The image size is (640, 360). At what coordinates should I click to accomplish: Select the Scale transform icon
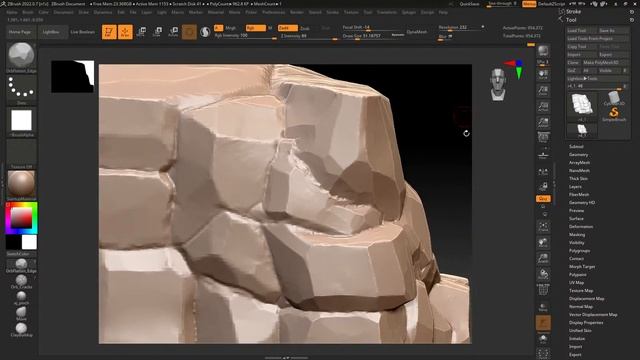point(157,32)
